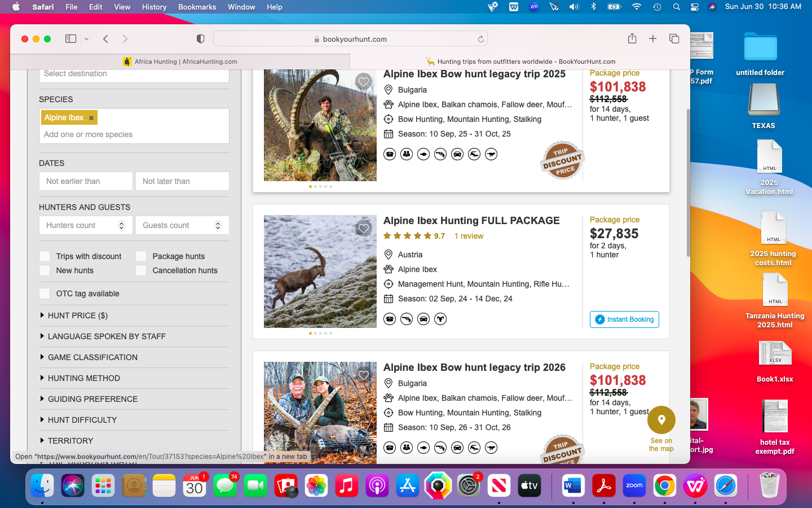Open the Bookmarks menu
Screen dimensions: 812x508
(197, 7)
